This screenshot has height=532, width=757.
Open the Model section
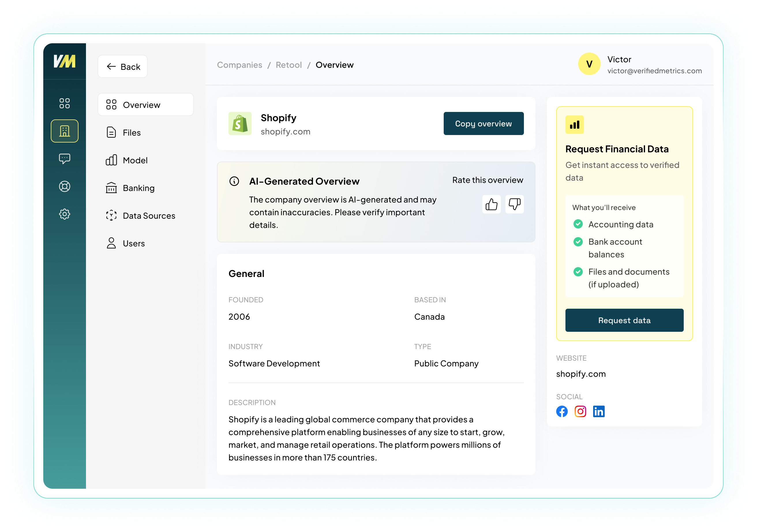click(x=135, y=160)
